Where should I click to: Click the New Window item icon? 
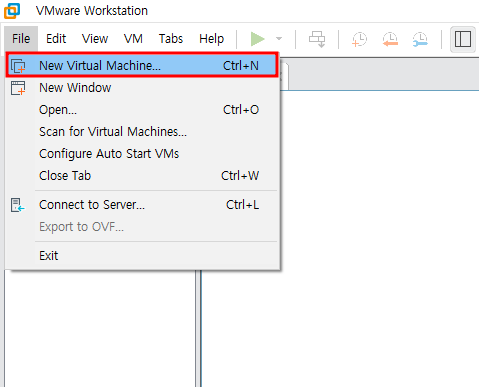(18, 88)
